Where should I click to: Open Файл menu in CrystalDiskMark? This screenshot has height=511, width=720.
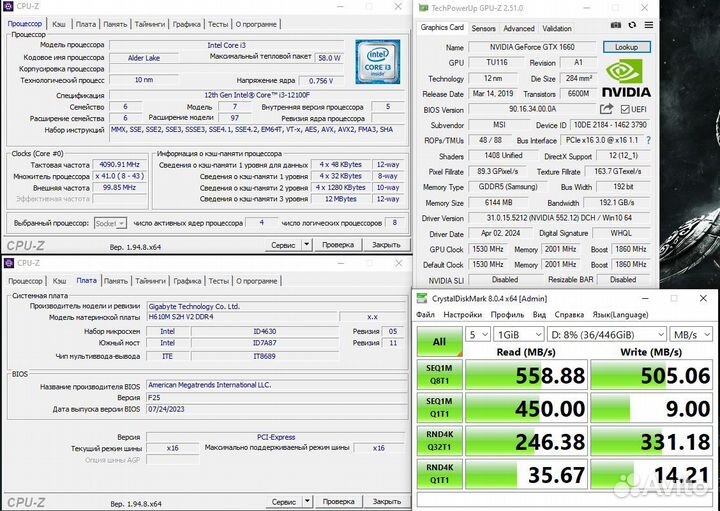[x=425, y=314]
